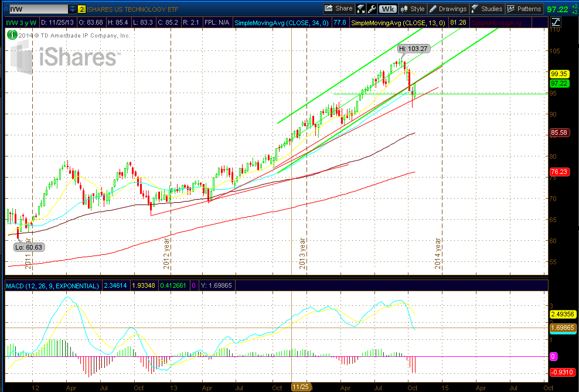Screen dimensions: 579x392
Task: Click the MACD (12, 26, 9, EXPONENTIAL) label
Action: (x=52, y=286)
